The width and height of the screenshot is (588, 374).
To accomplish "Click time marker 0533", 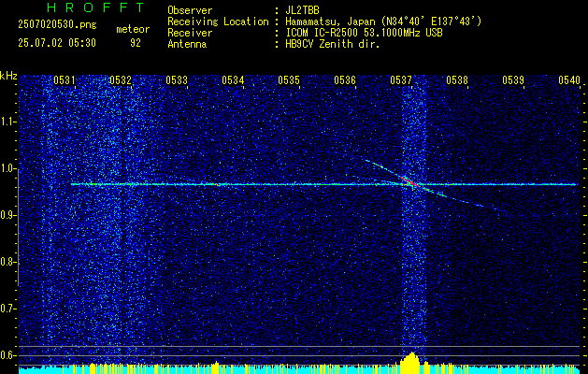I will (x=177, y=79).
